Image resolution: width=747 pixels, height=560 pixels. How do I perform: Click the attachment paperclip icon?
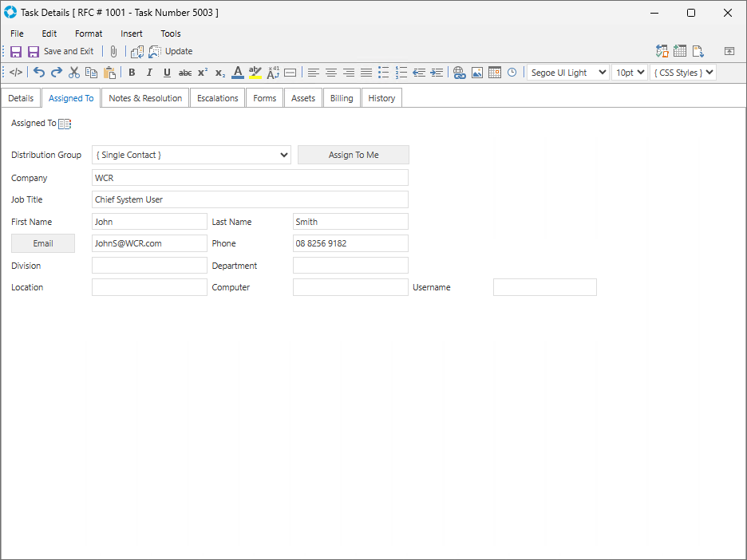pos(113,51)
